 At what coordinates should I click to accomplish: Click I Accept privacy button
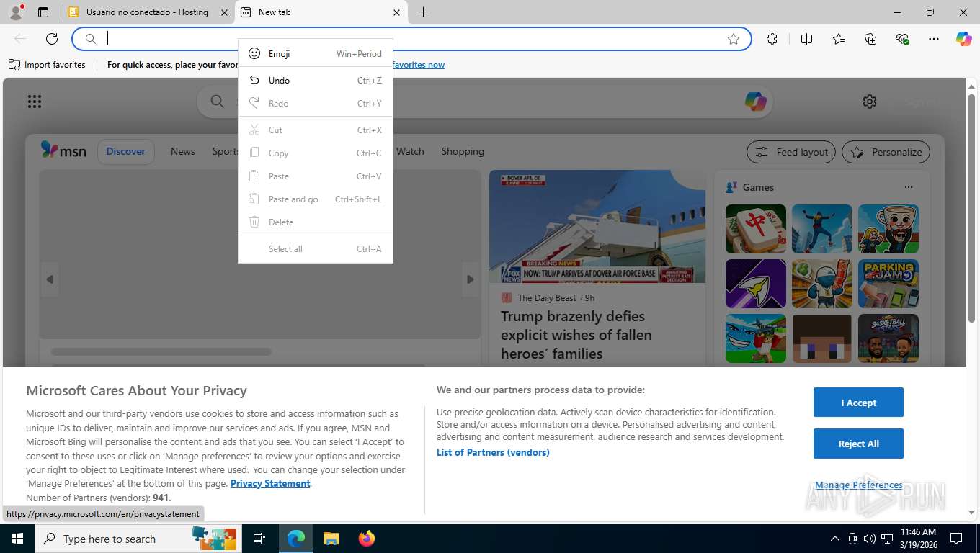click(x=858, y=403)
